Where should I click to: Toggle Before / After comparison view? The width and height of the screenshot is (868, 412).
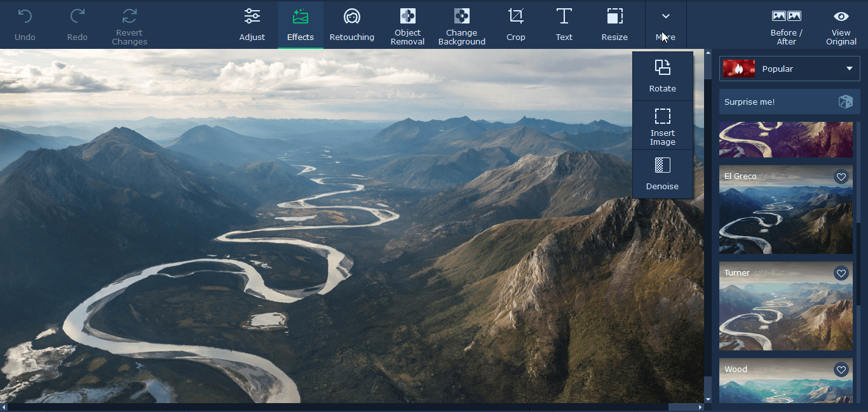[x=787, y=25]
